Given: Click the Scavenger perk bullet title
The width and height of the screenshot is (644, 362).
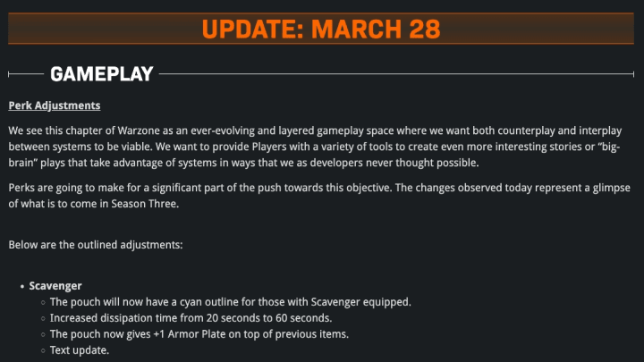Looking at the screenshot, I should [55, 286].
